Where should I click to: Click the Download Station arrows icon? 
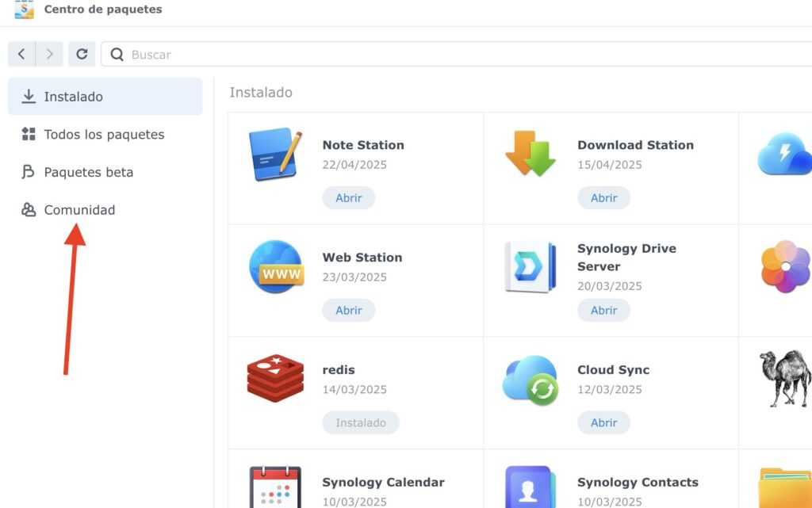[x=530, y=154]
